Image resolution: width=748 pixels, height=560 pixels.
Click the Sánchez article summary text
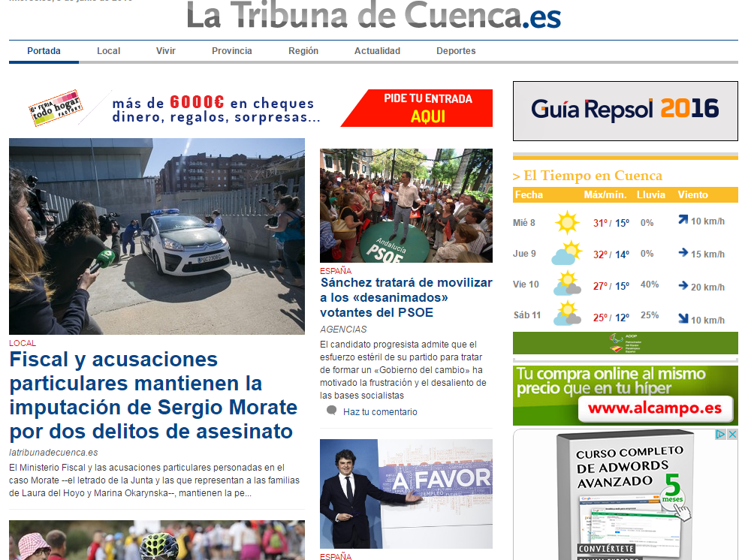pos(403,369)
